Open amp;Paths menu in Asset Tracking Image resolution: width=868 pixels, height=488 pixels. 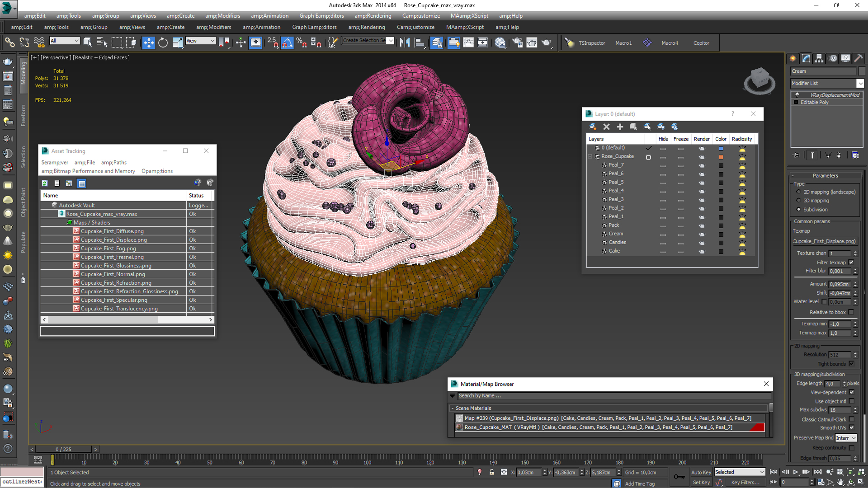tap(114, 162)
